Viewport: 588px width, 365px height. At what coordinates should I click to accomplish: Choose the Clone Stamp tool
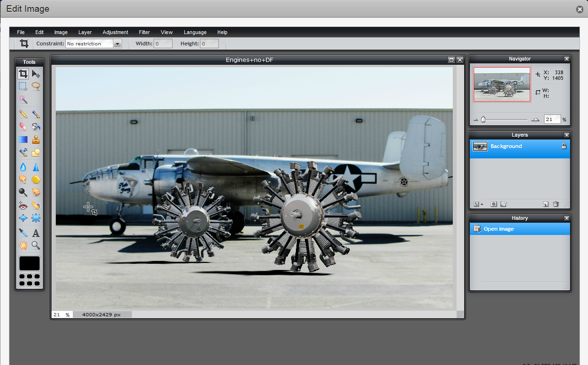click(36, 139)
